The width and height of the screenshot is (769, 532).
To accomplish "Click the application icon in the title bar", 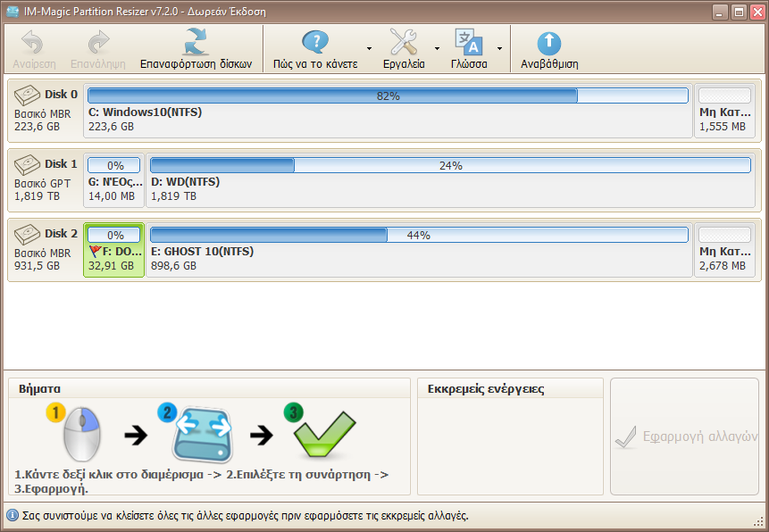I will click(x=13, y=12).
